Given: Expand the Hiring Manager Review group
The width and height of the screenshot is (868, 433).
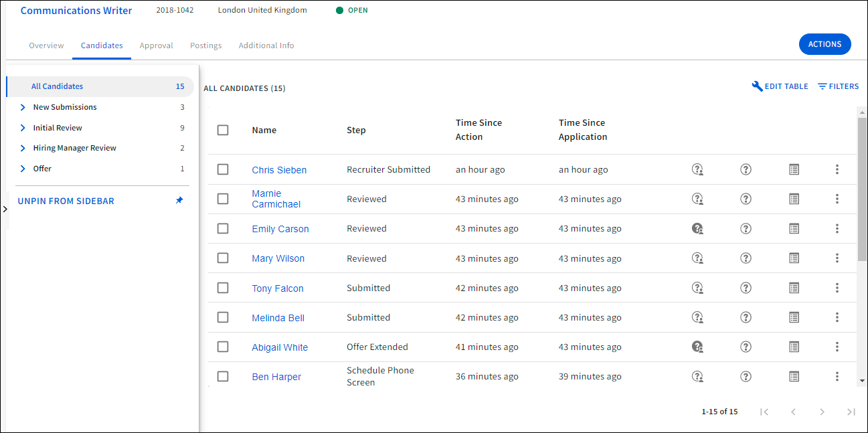Looking at the screenshot, I should [x=23, y=148].
